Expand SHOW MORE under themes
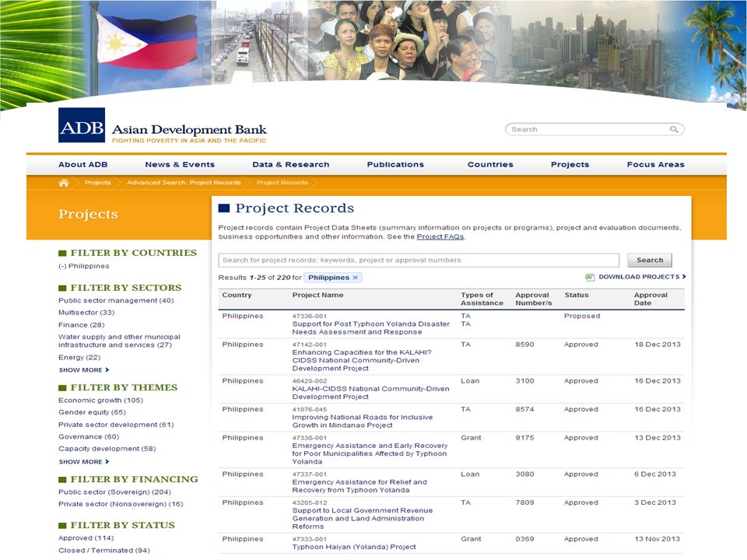 [83, 462]
